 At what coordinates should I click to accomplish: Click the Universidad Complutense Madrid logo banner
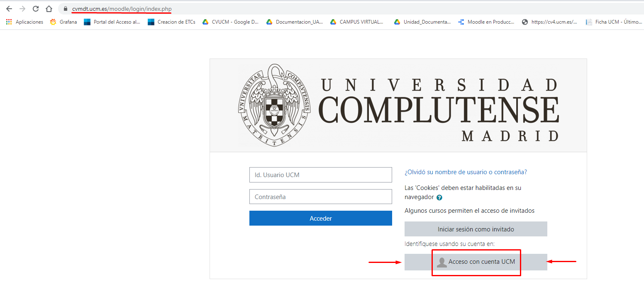click(x=398, y=105)
